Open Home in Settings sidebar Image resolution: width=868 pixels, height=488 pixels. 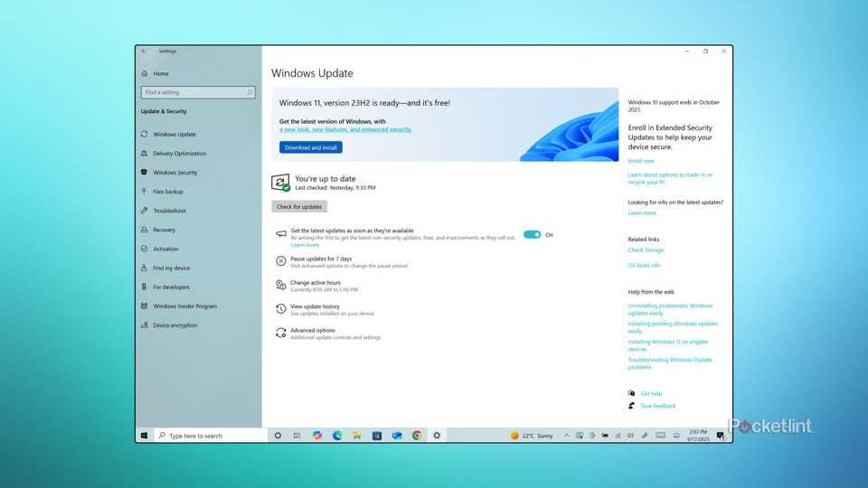[161, 73]
